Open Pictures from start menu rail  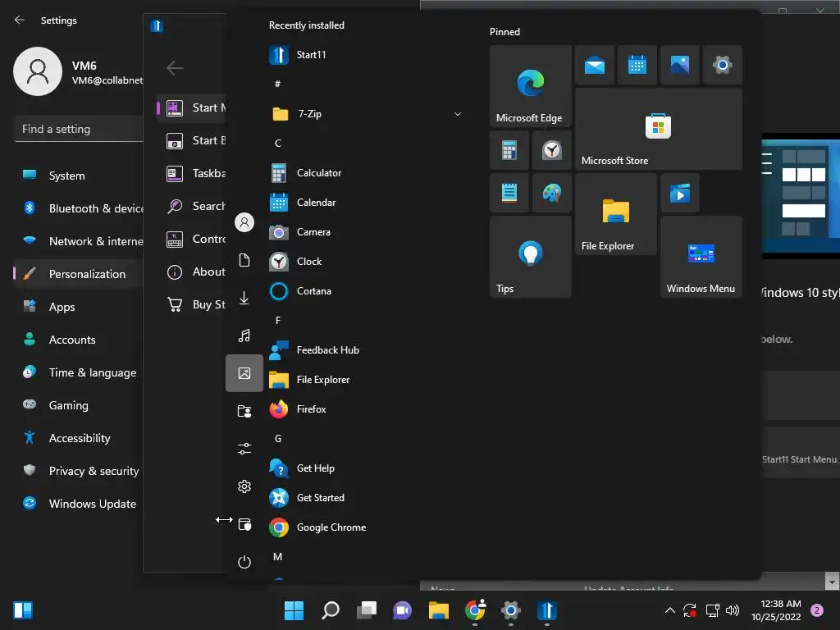pos(244,373)
